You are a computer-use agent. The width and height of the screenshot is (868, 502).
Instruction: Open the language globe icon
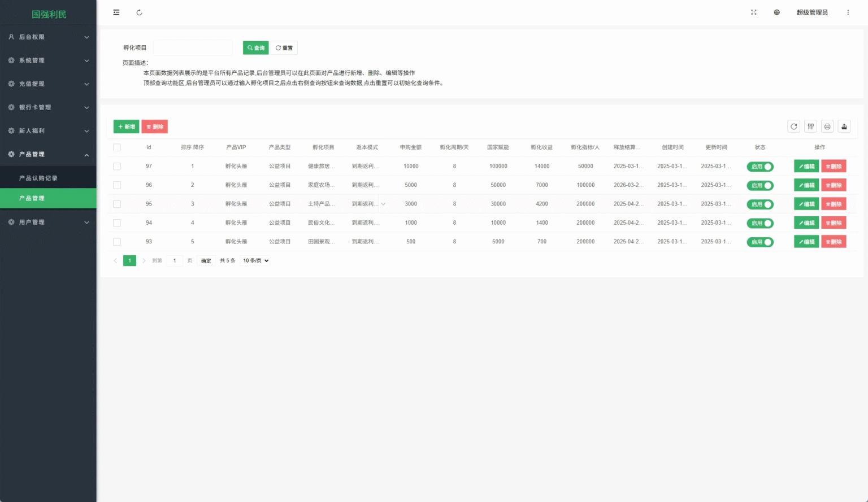(x=776, y=12)
